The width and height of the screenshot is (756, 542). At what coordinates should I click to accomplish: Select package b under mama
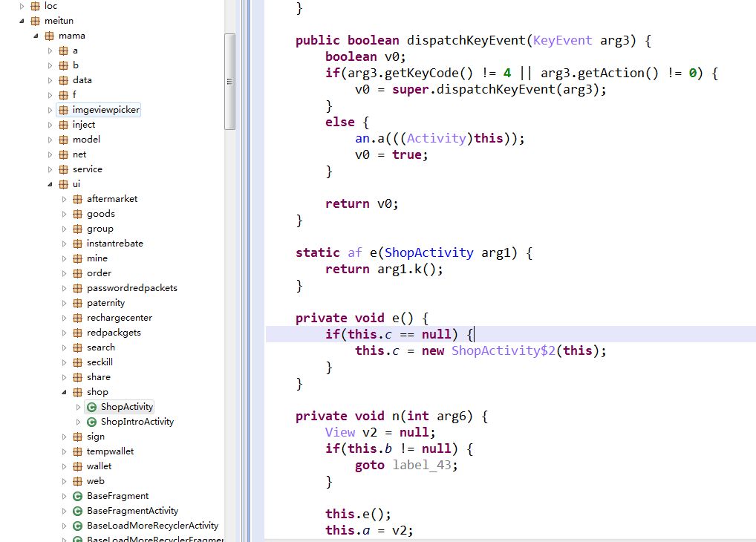75,65
